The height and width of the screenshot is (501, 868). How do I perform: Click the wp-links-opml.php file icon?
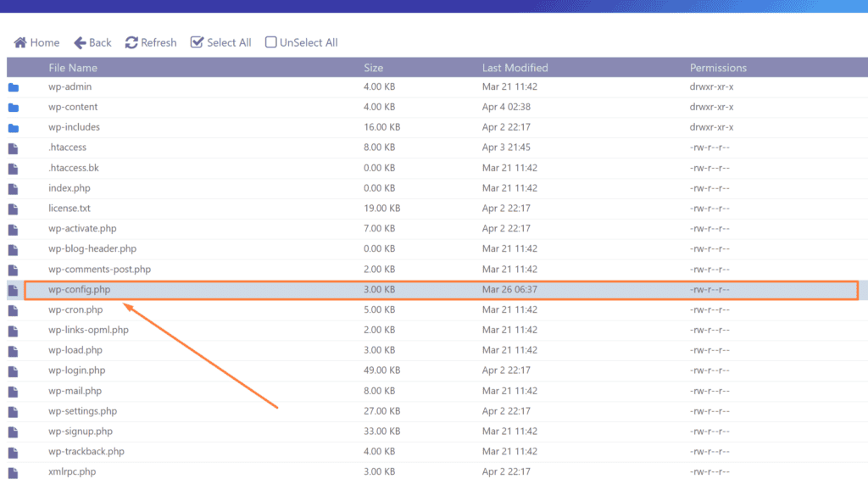pyautogui.click(x=14, y=331)
